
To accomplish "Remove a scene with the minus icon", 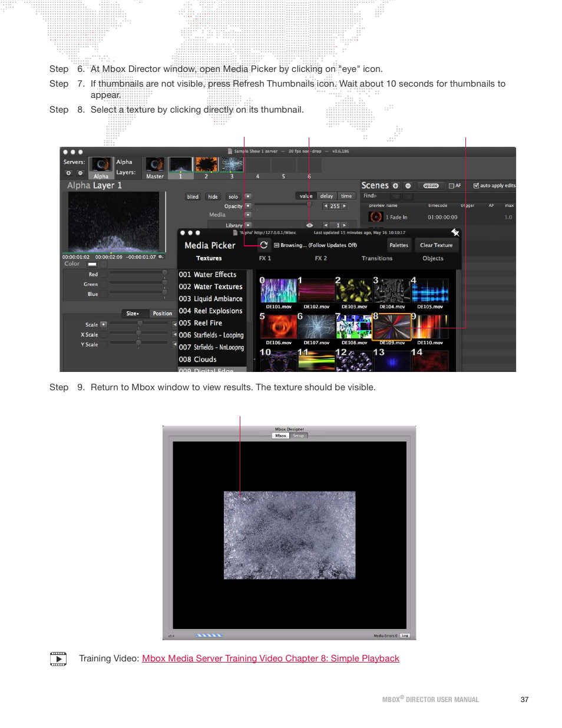I will tap(408, 186).
